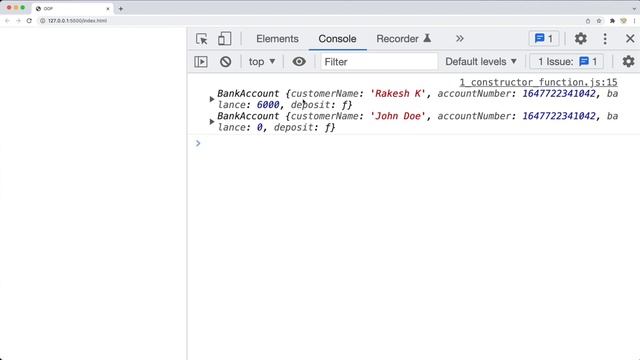The height and width of the screenshot is (360, 640).
Task: Select the 'Rakesh K' string value
Action: click(x=398, y=93)
